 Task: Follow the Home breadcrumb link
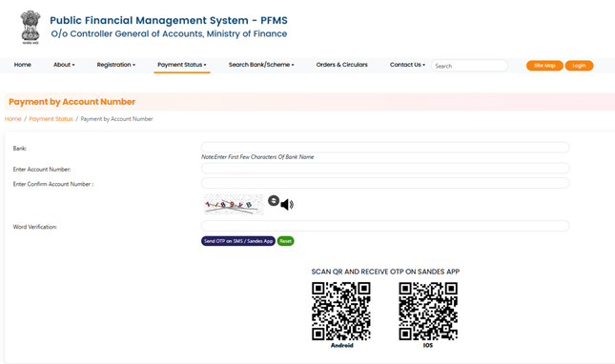[13, 119]
